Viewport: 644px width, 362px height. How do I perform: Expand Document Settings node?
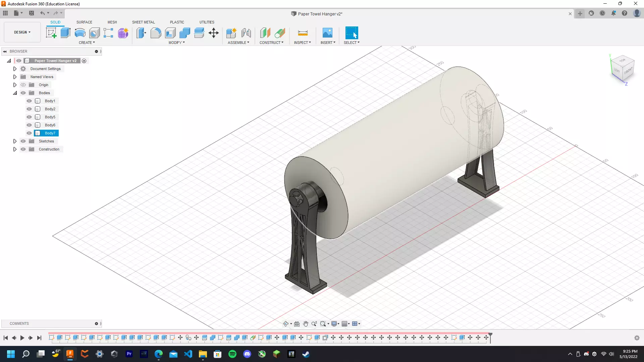coord(15,69)
